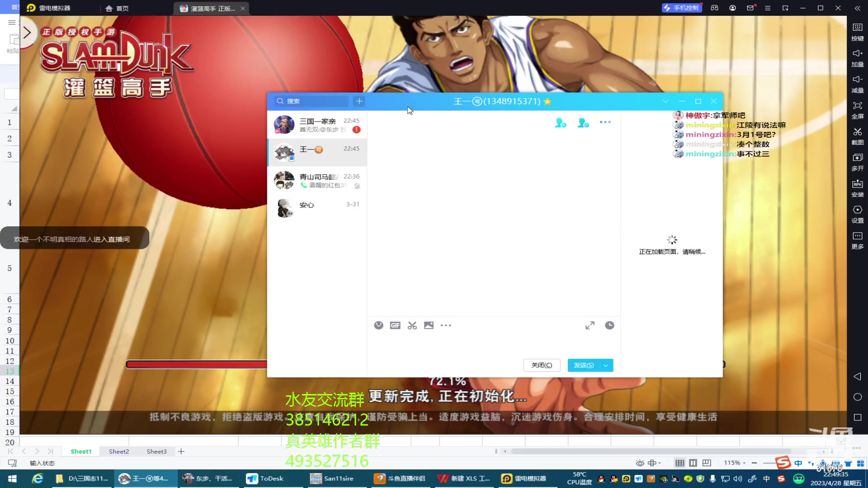Image resolution: width=868 pixels, height=488 pixels.
Task: Click the taskbar volume speaker icon
Action: [738, 479]
